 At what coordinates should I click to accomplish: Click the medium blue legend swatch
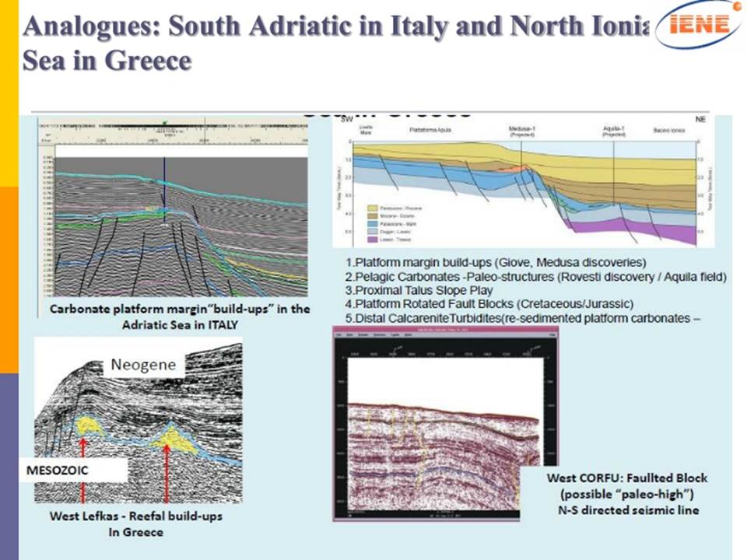(x=372, y=223)
